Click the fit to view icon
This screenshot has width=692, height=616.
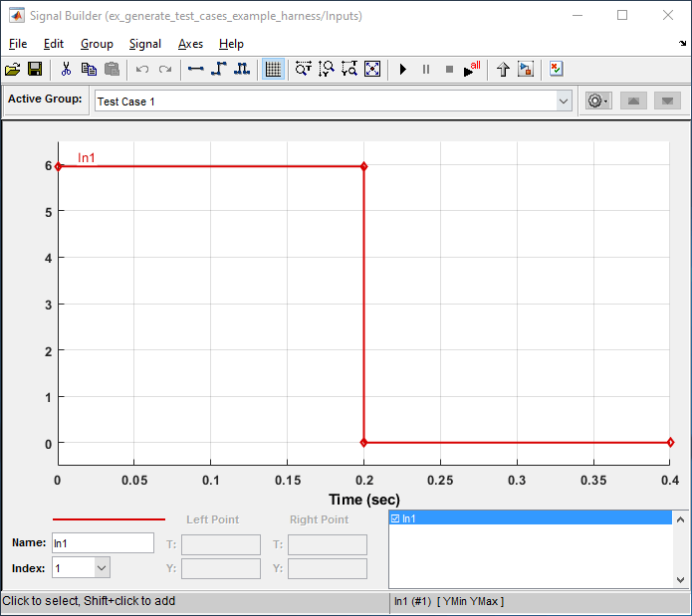point(372,70)
